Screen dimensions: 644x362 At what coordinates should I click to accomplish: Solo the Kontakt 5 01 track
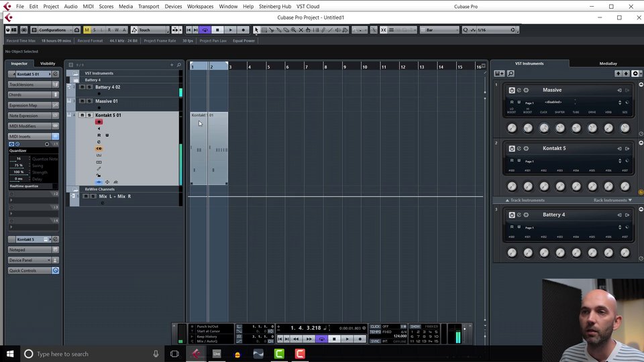click(89, 115)
